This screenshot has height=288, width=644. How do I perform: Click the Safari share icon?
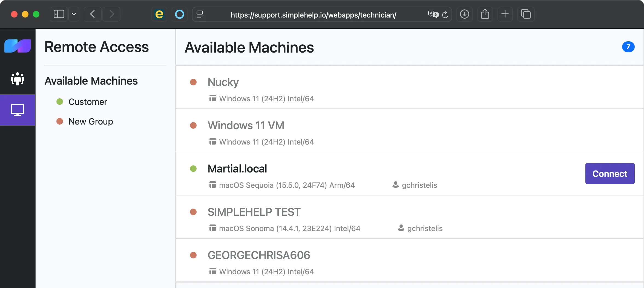click(485, 14)
